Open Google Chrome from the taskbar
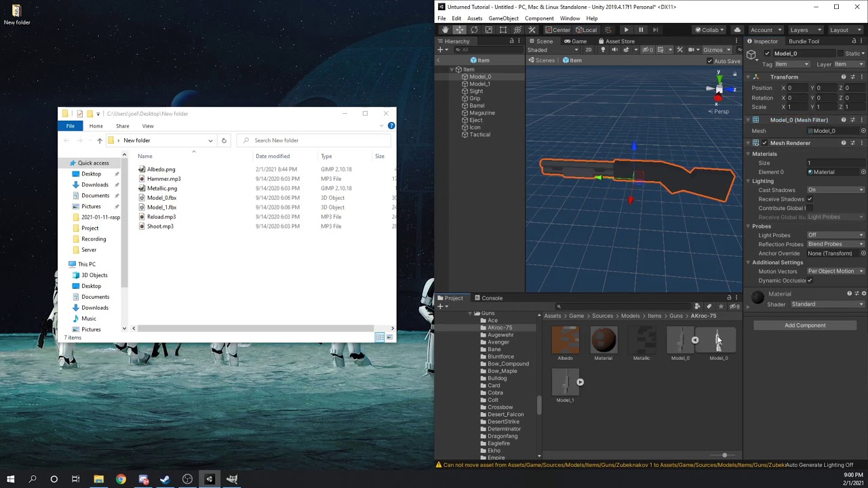Screen dimensions: 868x488 pos(121,479)
